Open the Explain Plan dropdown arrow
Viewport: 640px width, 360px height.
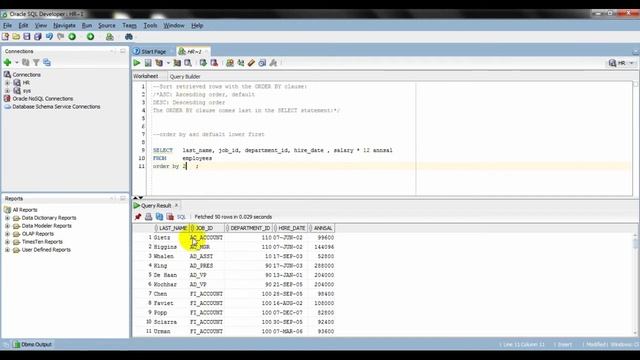coord(168,63)
